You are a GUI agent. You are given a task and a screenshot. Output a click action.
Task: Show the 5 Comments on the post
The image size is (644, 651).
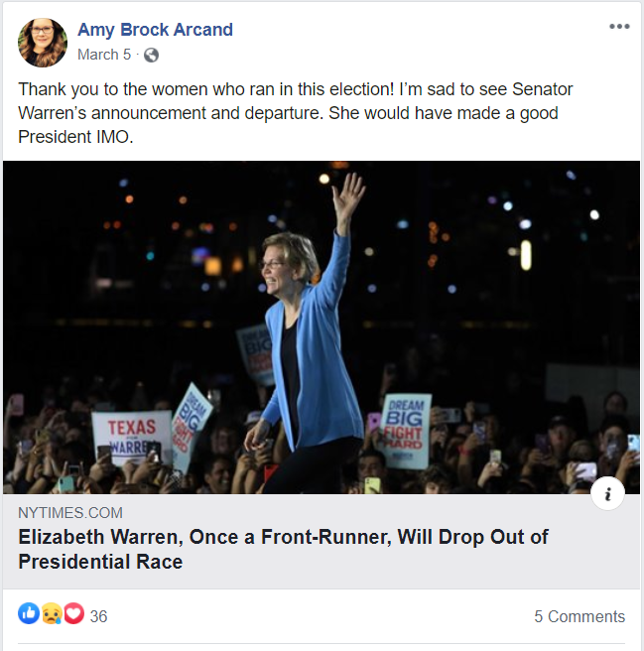point(580,616)
